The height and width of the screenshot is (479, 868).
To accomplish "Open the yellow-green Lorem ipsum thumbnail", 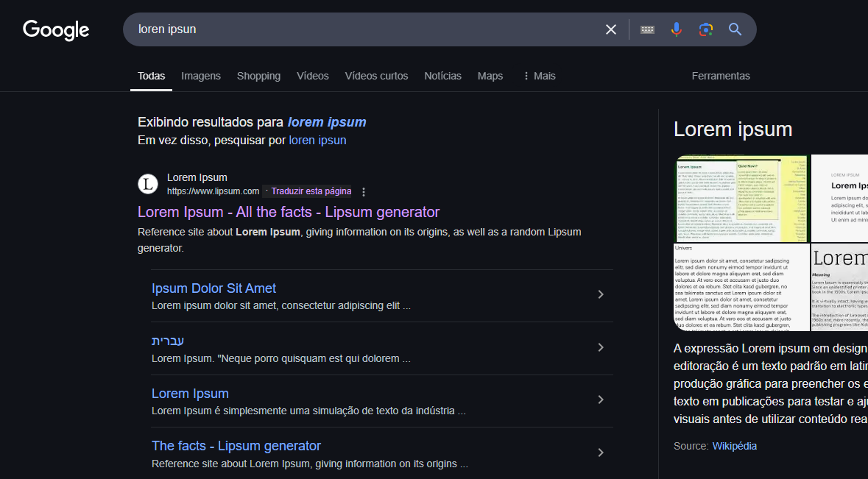I will coord(741,198).
